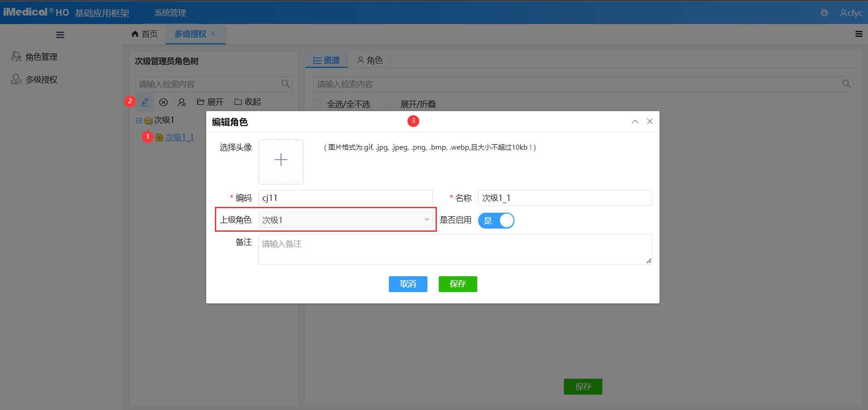Switch to the 角色 tab
The image size is (868, 410).
tap(370, 59)
